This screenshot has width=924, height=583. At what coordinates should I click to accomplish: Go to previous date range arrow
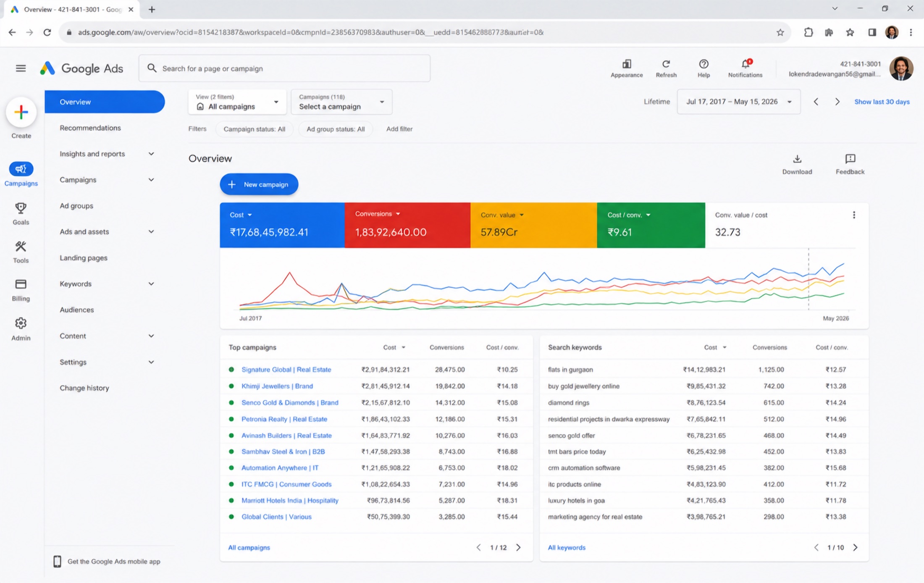pos(816,102)
